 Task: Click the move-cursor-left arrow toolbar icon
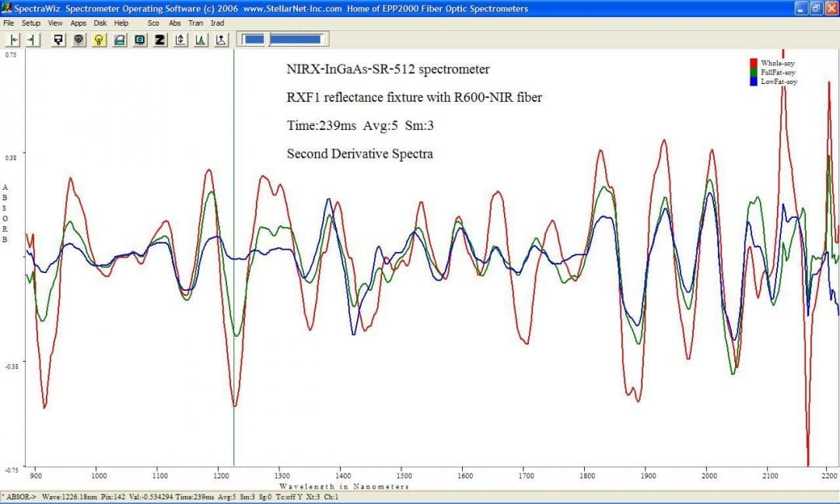(x=14, y=39)
